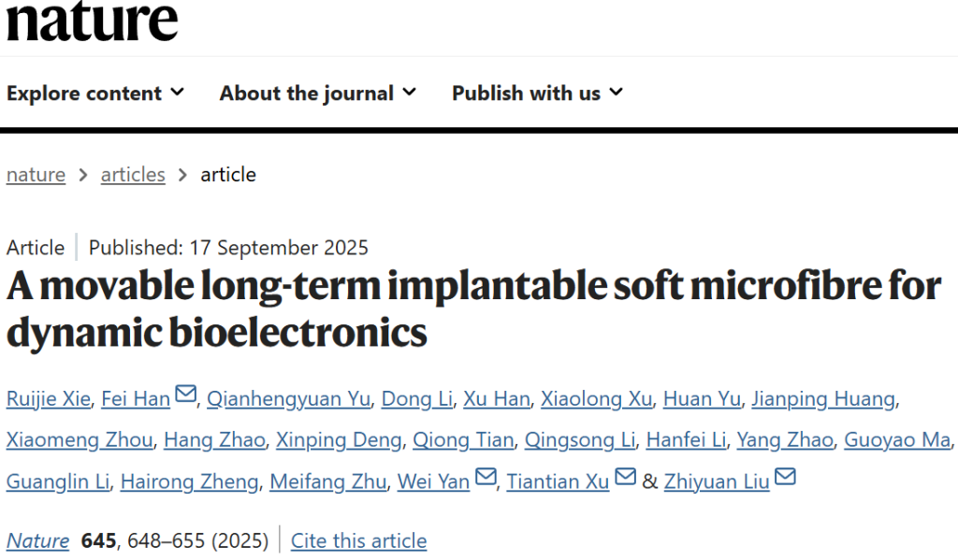This screenshot has height=560, width=958.
Task: Click the email icon beside Fei Han
Action: 186,396
